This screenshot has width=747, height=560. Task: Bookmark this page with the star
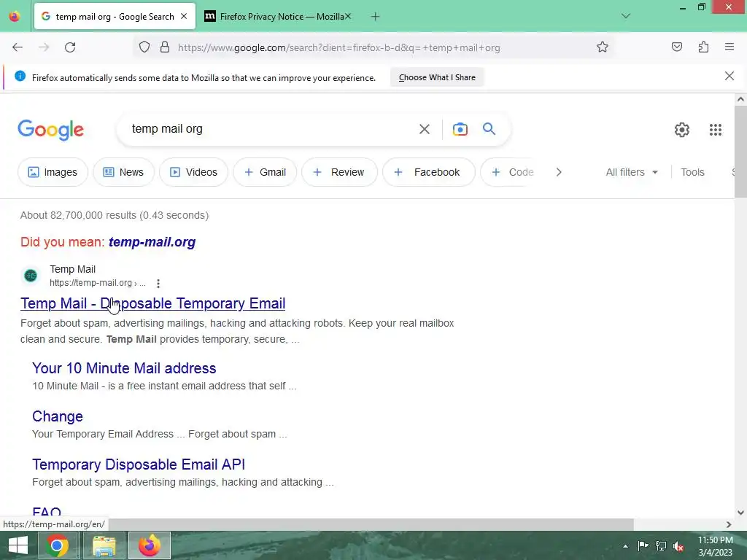click(x=602, y=47)
